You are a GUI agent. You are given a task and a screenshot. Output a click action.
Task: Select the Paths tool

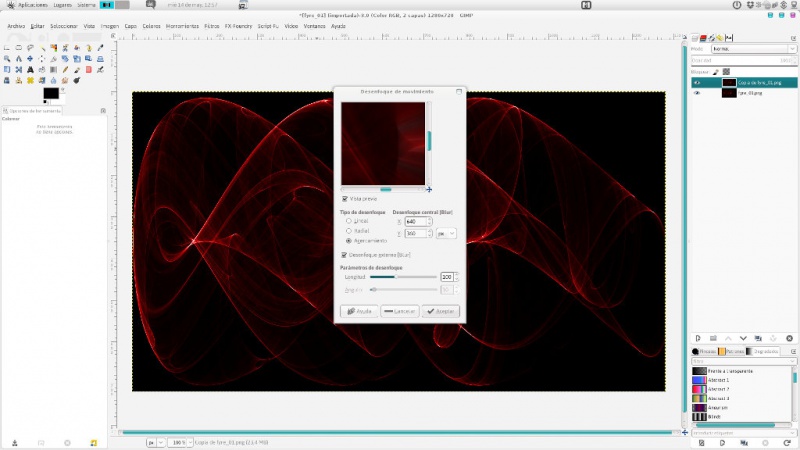click(x=89, y=47)
